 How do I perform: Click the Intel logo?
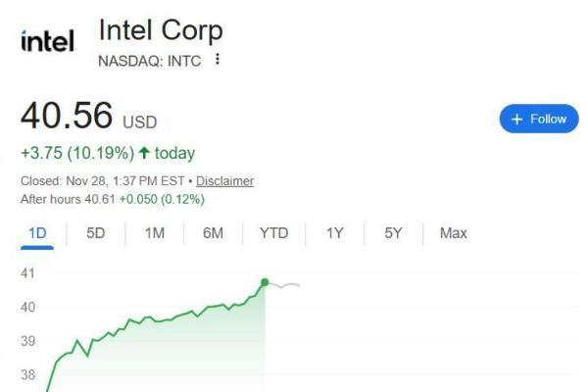pos(47,41)
